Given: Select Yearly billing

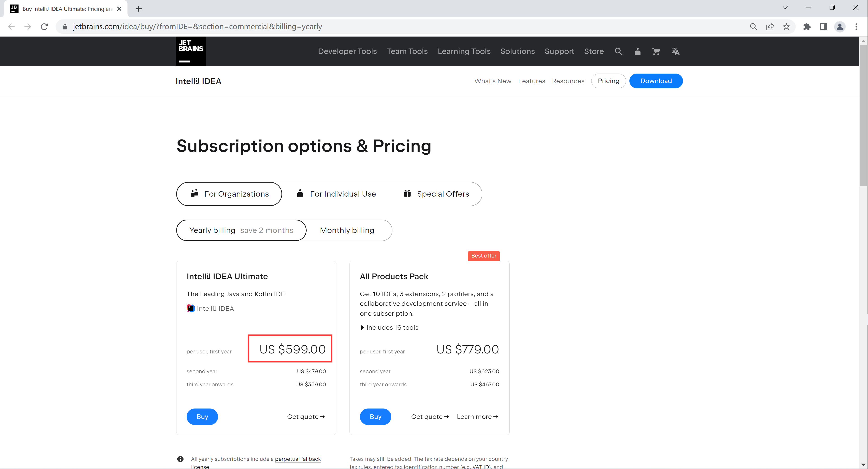Looking at the screenshot, I should 241,230.
